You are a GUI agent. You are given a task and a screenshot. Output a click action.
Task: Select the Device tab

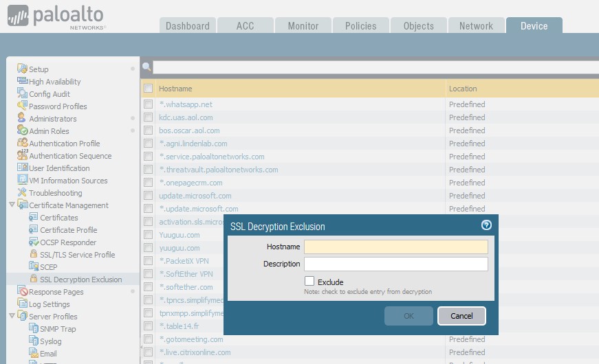coord(534,25)
